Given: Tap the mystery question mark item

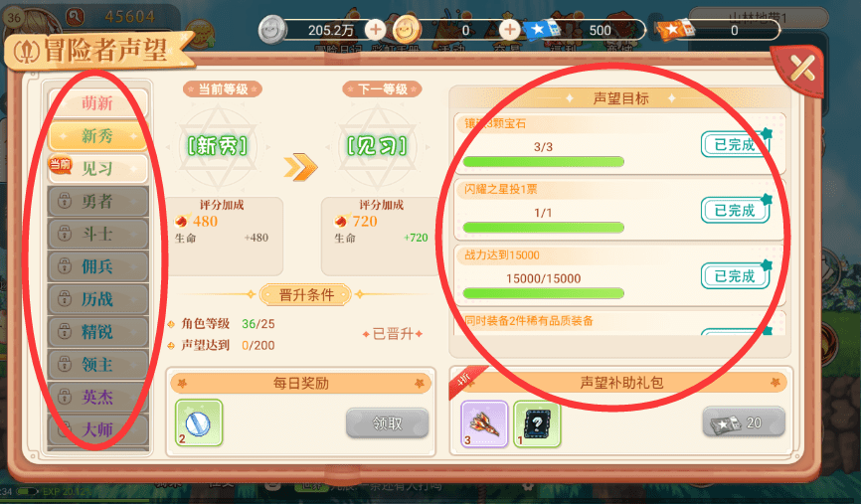Looking at the screenshot, I should point(537,423).
